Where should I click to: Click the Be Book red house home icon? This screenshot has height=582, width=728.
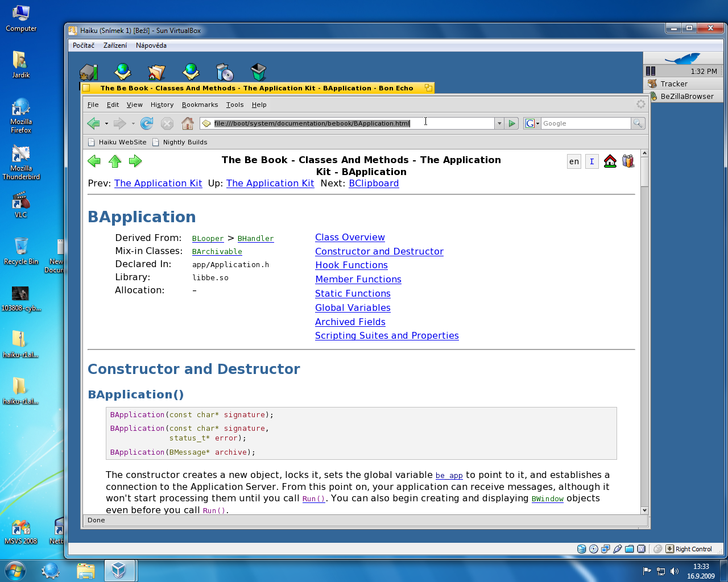(610, 161)
